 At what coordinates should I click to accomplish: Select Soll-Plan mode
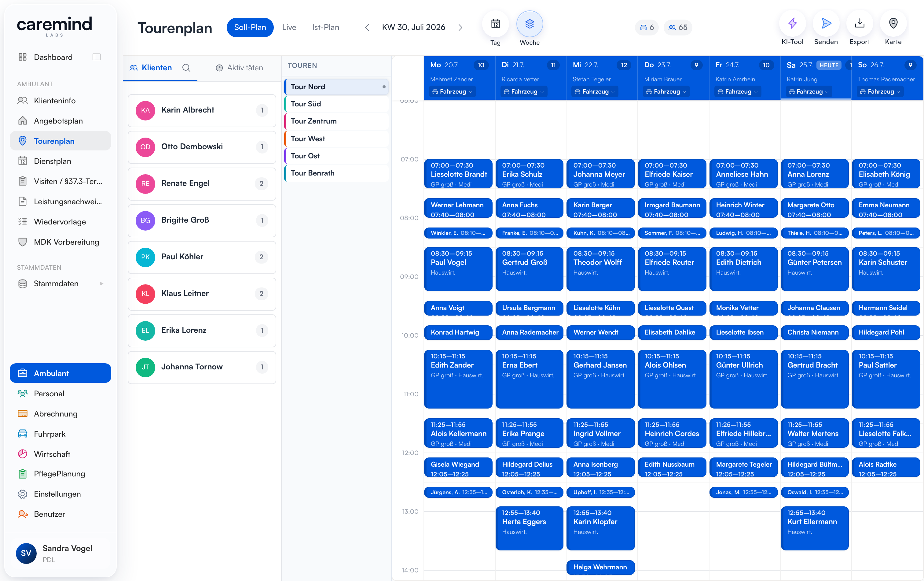tap(250, 28)
